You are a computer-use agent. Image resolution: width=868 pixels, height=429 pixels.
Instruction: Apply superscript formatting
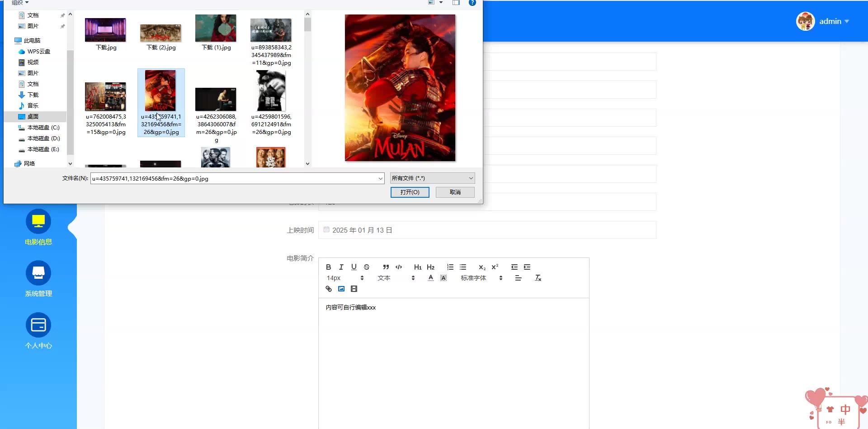(495, 267)
